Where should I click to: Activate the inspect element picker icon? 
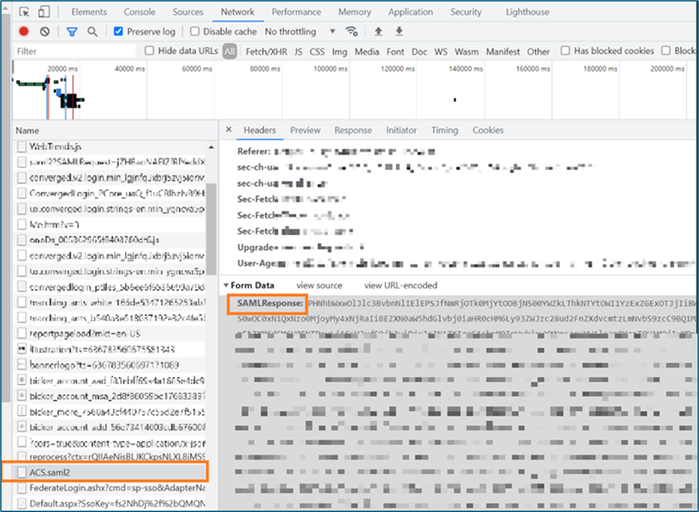click(24, 12)
